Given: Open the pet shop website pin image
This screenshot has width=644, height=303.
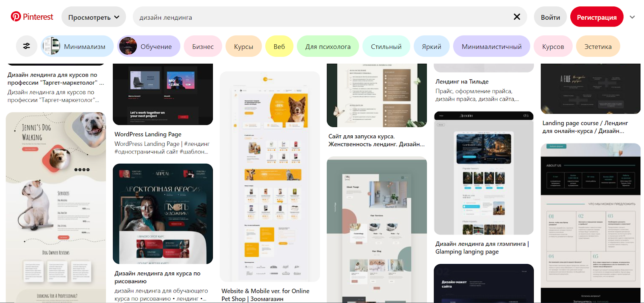Looking at the screenshot, I should 270,177.
